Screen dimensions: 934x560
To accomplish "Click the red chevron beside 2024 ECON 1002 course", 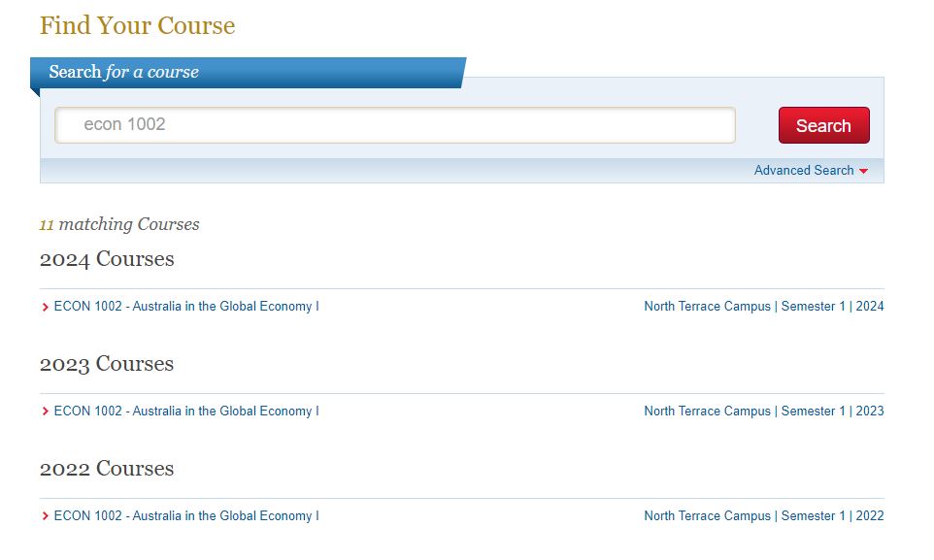I will [x=45, y=306].
